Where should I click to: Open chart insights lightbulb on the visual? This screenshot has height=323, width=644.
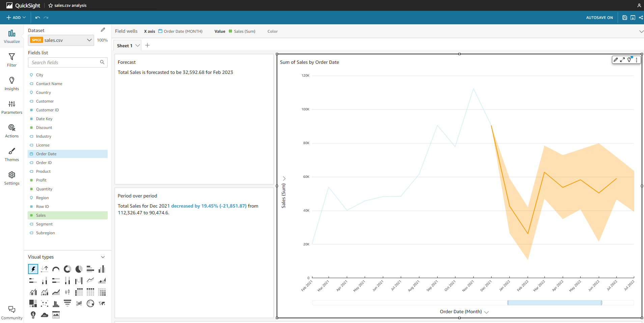click(629, 60)
